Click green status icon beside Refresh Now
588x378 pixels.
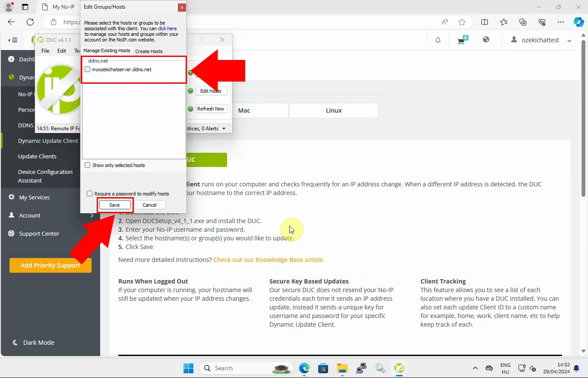point(190,109)
